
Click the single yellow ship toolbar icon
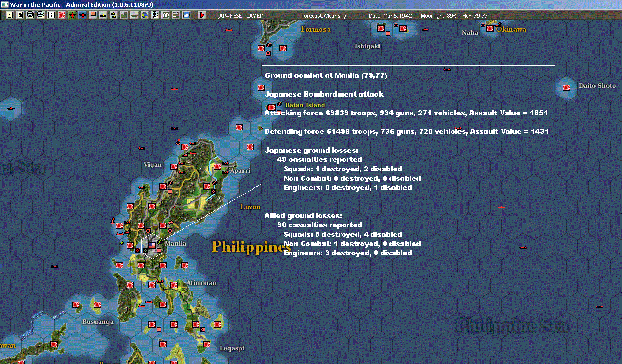coord(103,15)
